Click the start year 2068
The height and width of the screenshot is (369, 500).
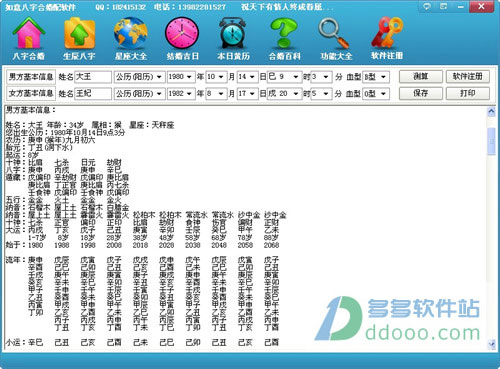click(x=271, y=245)
